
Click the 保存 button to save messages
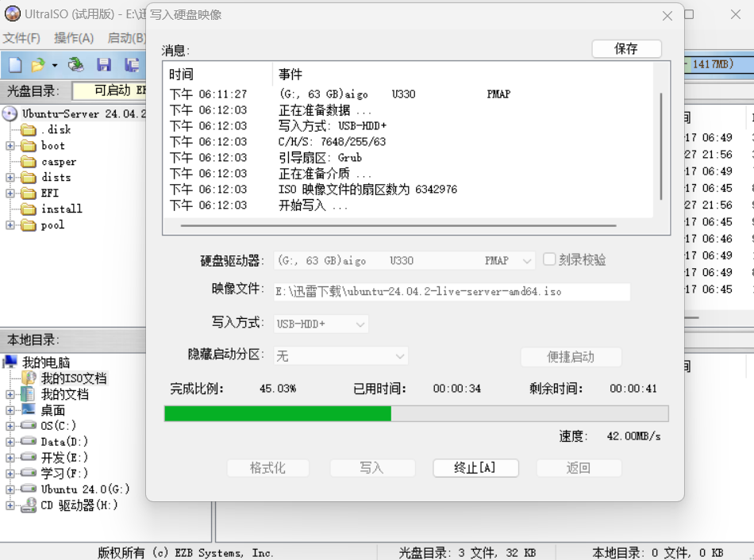626,49
